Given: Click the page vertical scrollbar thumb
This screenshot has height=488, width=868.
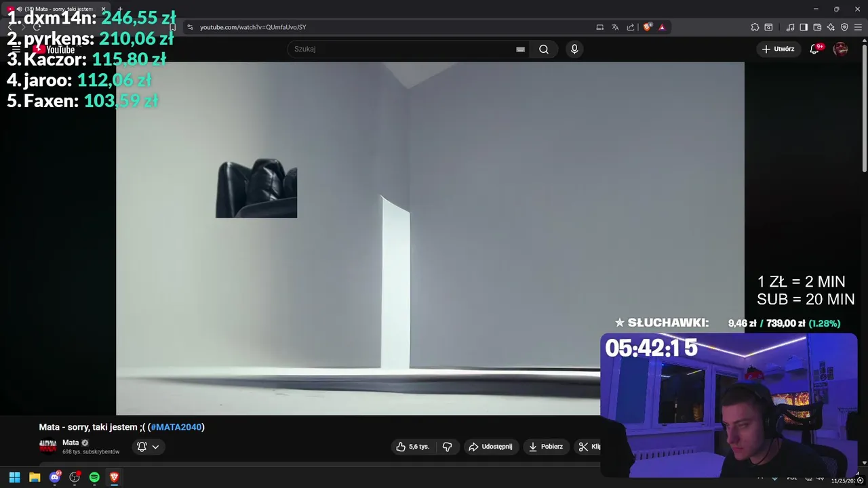Looking at the screenshot, I should pos(864,108).
